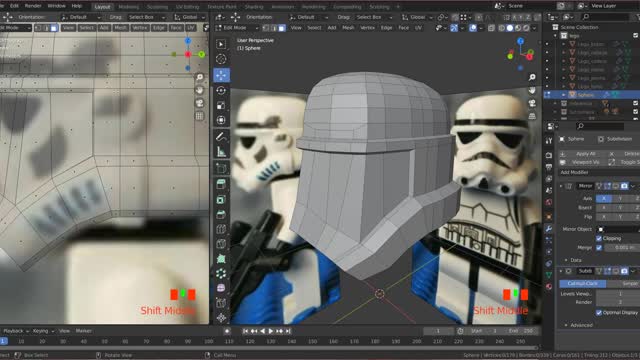This screenshot has height=360, width=640.
Task: Select the Shrink/Fatten tool
Action: pos(221,318)
